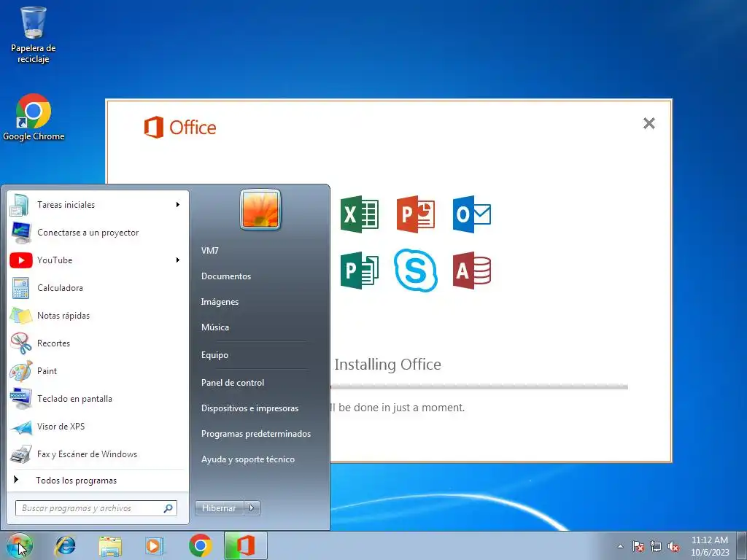The height and width of the screenshot is (560, 747).
Task: Open Música library
Action: (215, 327)
